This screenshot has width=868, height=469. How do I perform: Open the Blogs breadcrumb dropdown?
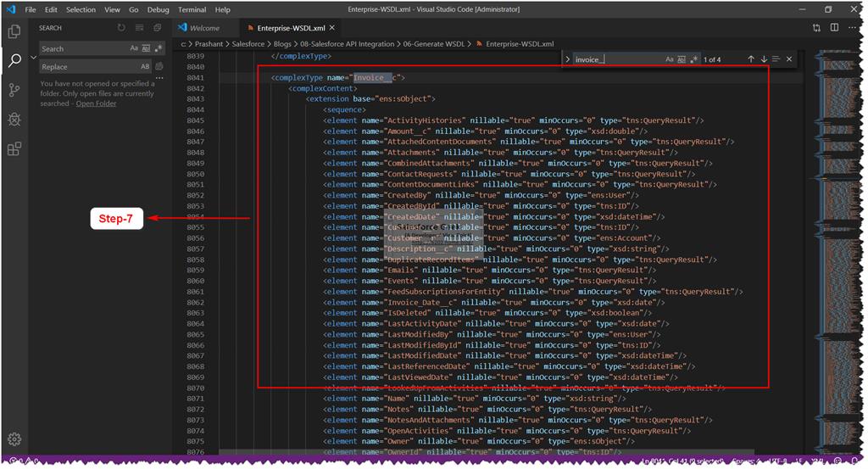282,44
